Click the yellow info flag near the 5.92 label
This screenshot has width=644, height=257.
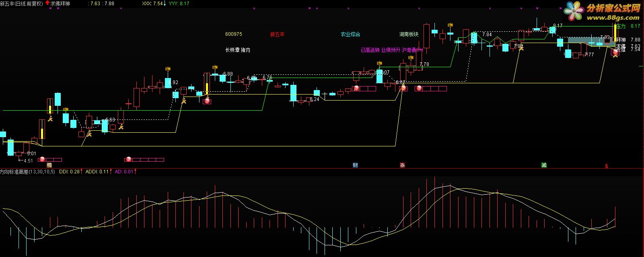pos(168,69)
